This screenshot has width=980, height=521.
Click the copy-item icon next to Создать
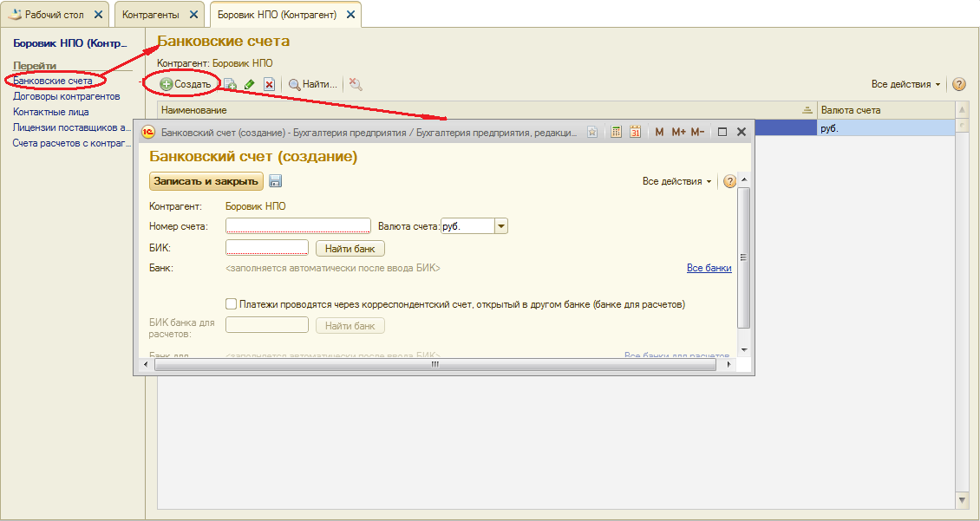(230, 84)
